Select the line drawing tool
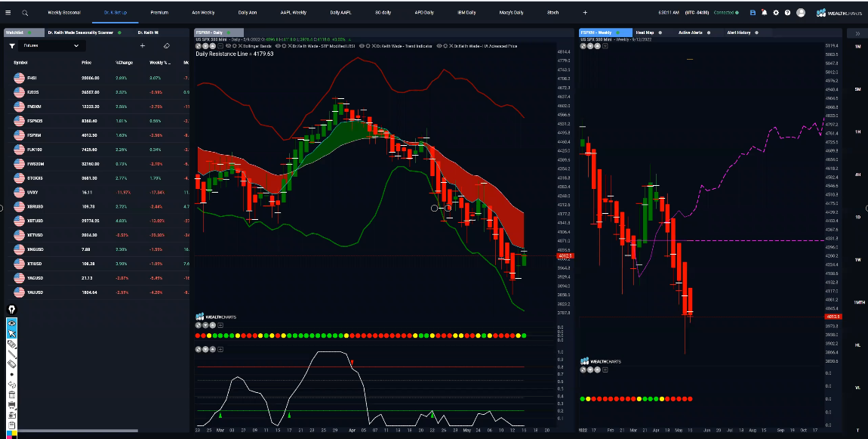The height and width of the screenshot is (439, 868). pyautogui.click(x=11, y=354)
